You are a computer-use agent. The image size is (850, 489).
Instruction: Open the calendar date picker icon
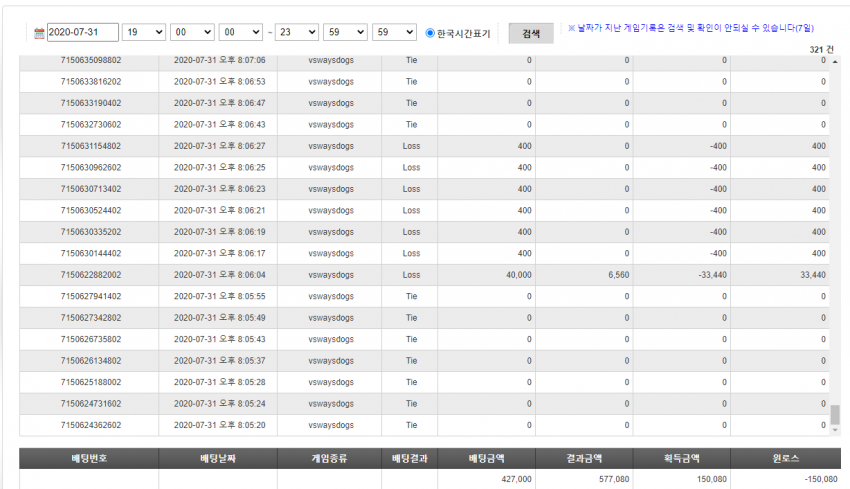coord(39,33)
